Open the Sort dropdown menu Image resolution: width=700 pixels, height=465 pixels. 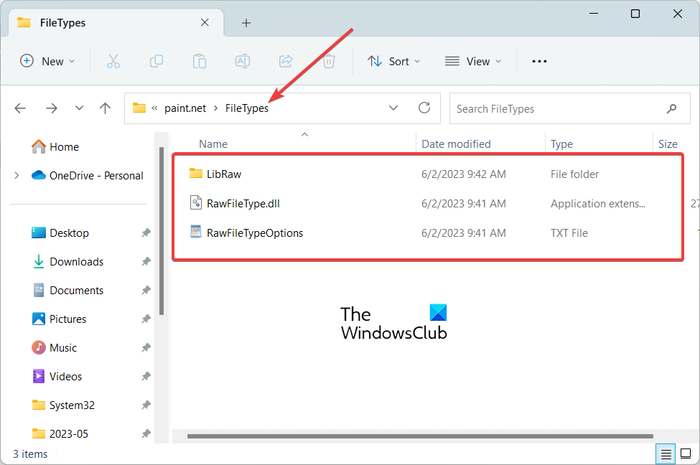(393, 61)
